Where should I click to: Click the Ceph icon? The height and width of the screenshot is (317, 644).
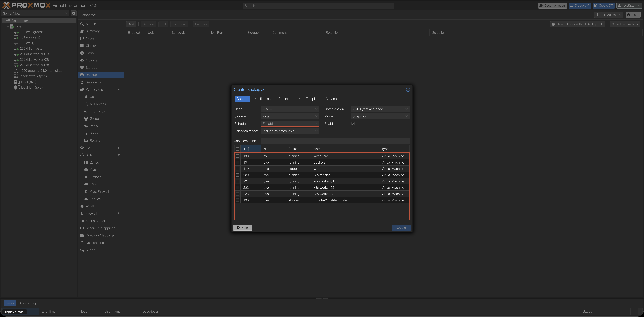(82, 53)
